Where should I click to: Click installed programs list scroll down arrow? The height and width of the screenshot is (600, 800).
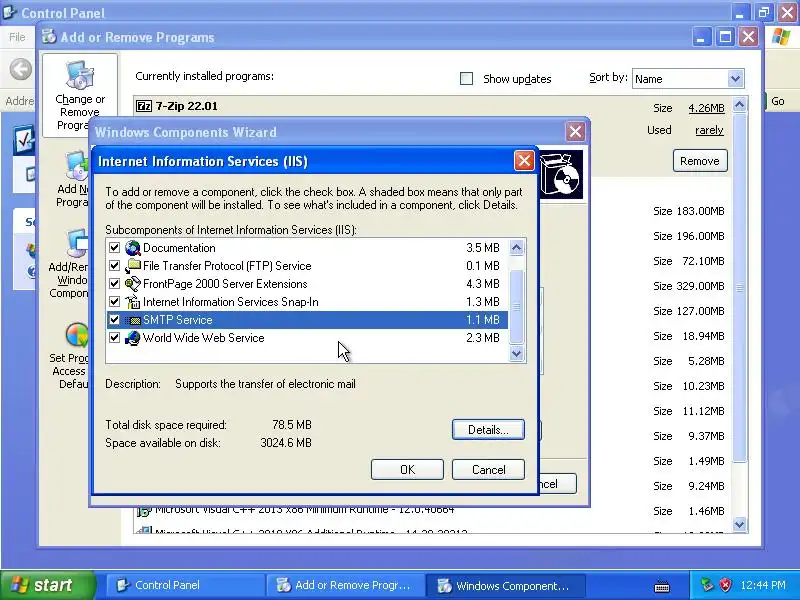point(739,523)
